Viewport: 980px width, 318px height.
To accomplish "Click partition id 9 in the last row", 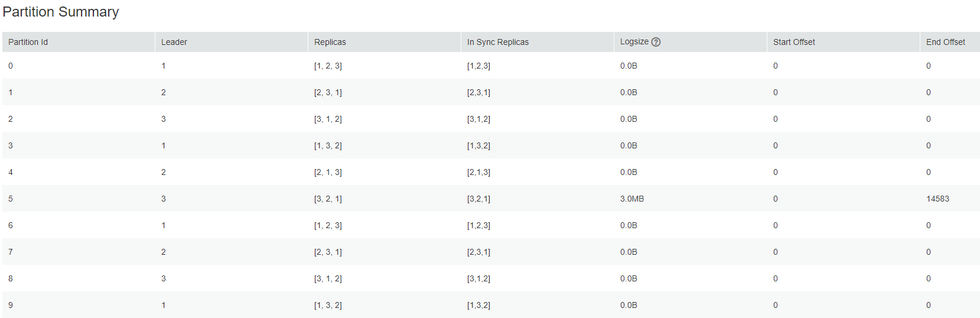I will tap(11, 305).
